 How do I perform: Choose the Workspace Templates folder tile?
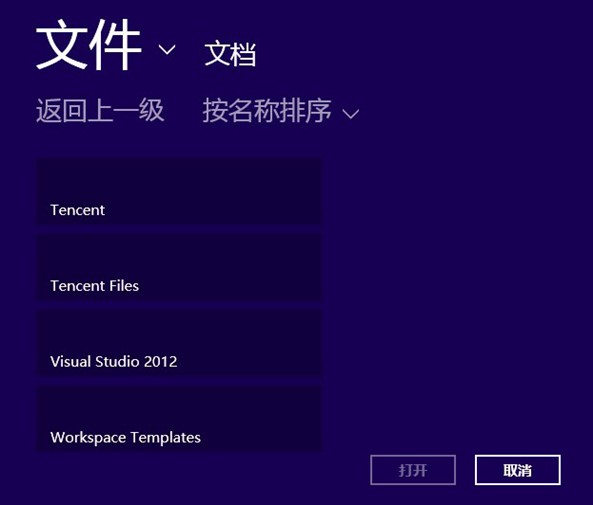coord(179,419)
